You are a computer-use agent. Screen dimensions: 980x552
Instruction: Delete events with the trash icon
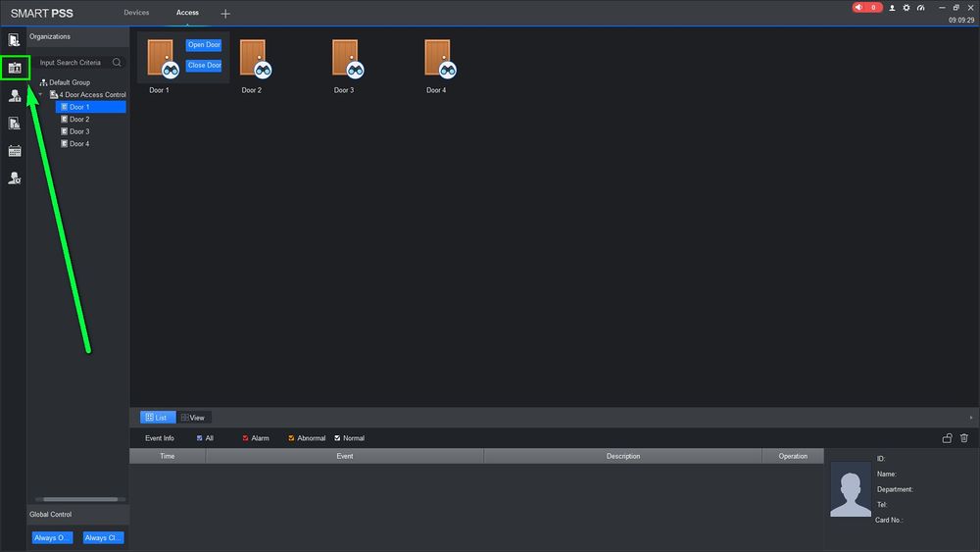point(963,438)
